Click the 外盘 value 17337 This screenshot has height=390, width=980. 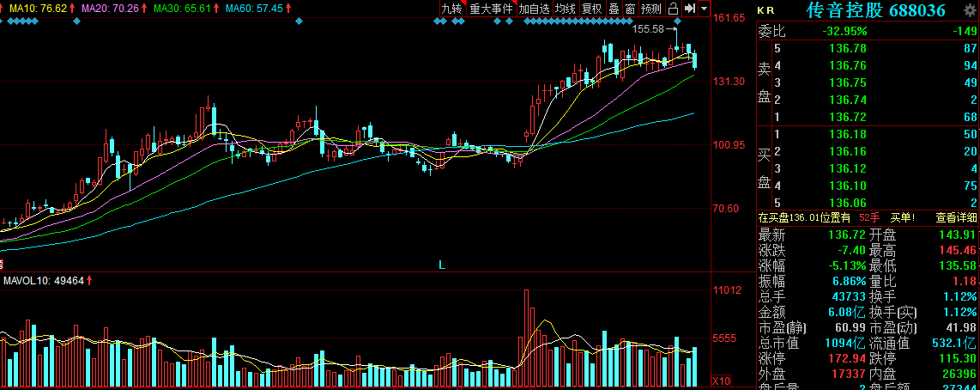pos(848,374)
